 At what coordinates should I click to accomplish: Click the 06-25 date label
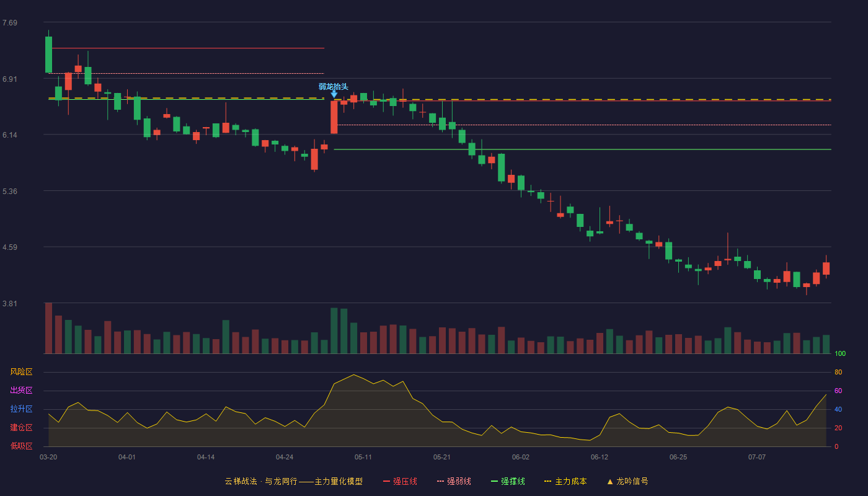pos(678,457)
